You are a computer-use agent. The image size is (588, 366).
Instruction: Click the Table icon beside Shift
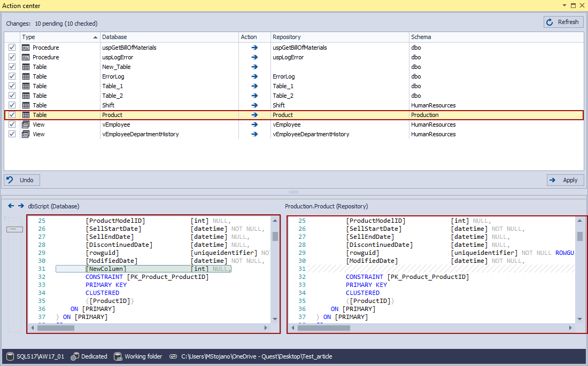point(25,105)
